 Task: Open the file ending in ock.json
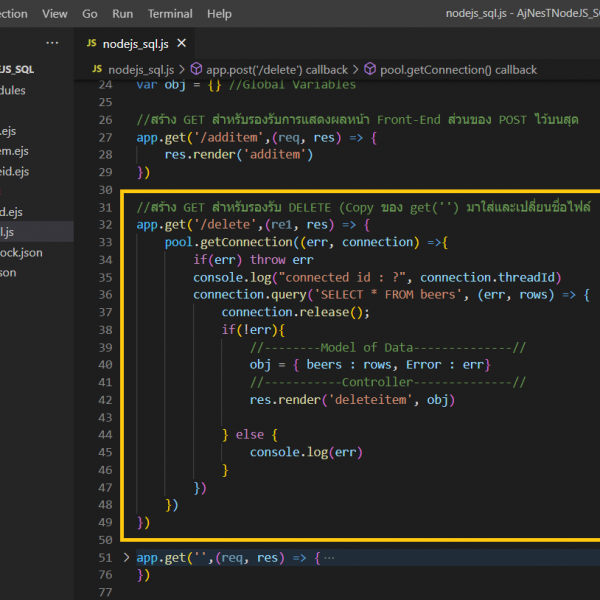point(20,252)
